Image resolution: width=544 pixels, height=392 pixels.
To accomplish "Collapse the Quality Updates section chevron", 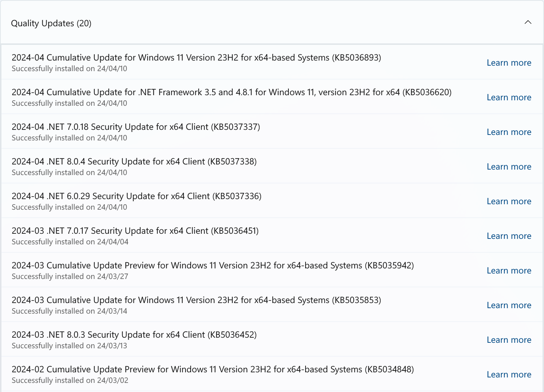I will pyautogui.click(x=528, y=23).
